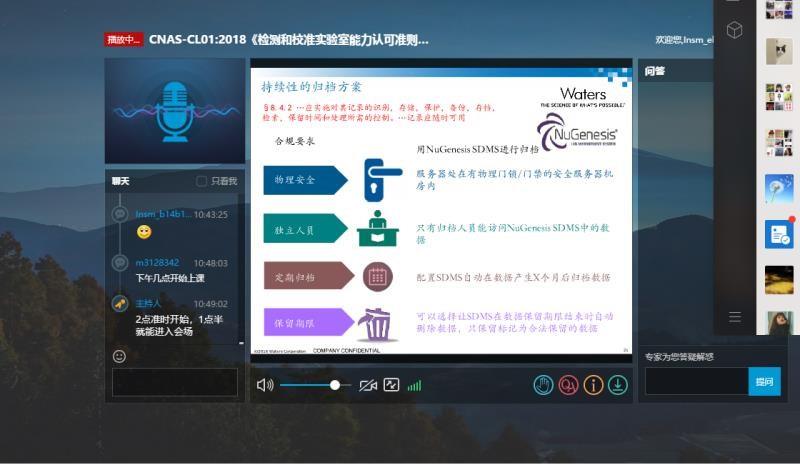Open the hamburger menu in sidebar
The width and height of the screenshot is (800, 465).
coord(735,317)
